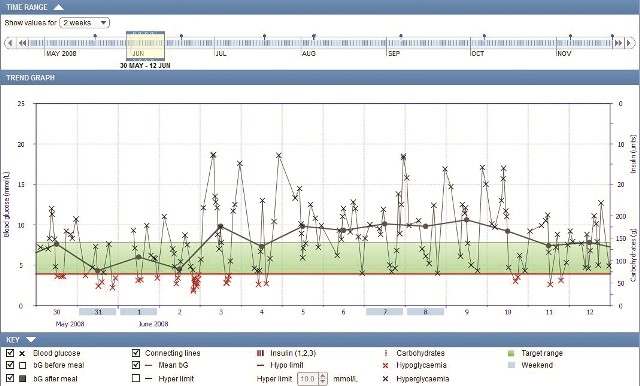The width and height of the screenshot is (640, 386).
Task: Click the Hyper limit value field
Action: (307, 379)
